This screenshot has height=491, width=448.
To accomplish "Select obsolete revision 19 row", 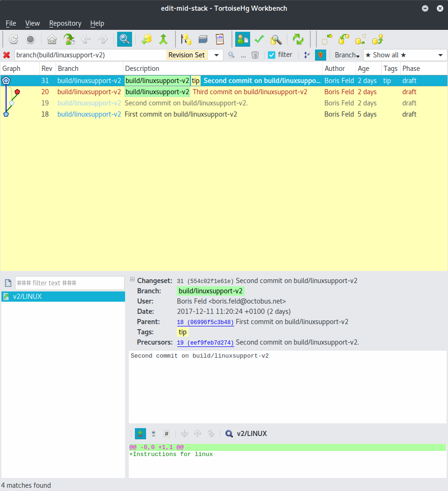I will pos(224,104).
